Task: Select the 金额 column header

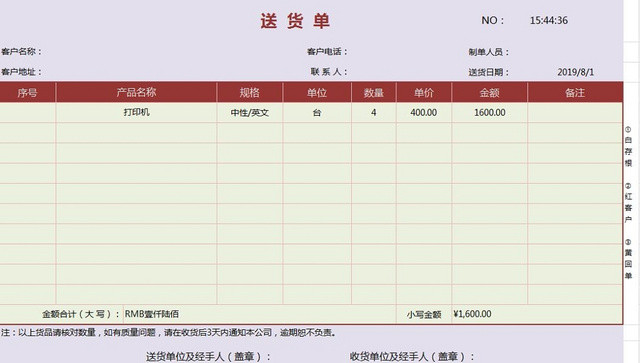Action: point(489,92)
